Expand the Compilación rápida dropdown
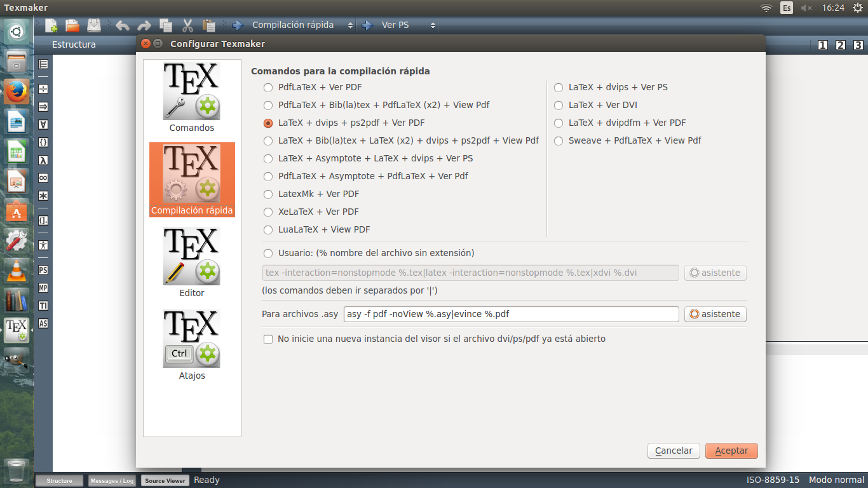 (350, 25)
